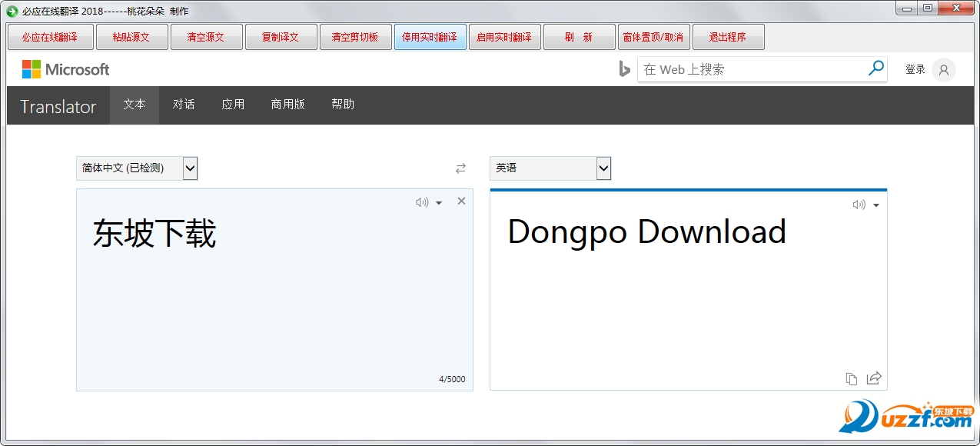
Task: Click the Translator title link
Action: [x=58, y=107]
